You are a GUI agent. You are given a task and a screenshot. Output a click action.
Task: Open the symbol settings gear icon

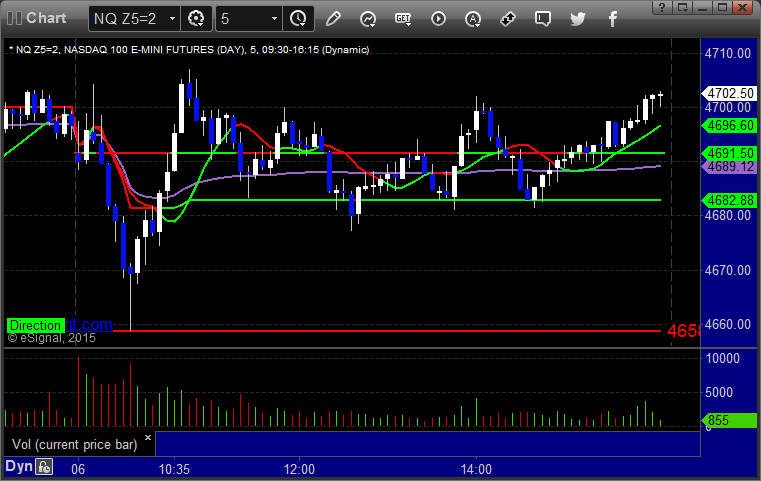coord(196,18)
